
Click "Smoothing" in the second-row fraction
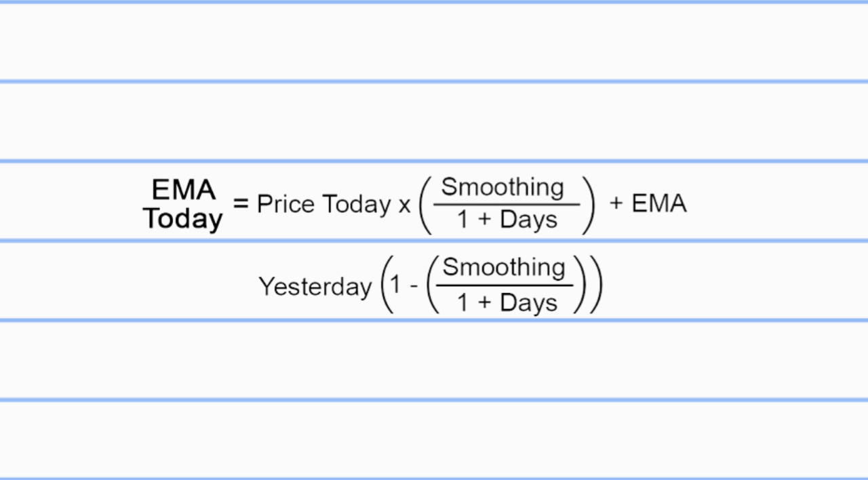[504, 268]
